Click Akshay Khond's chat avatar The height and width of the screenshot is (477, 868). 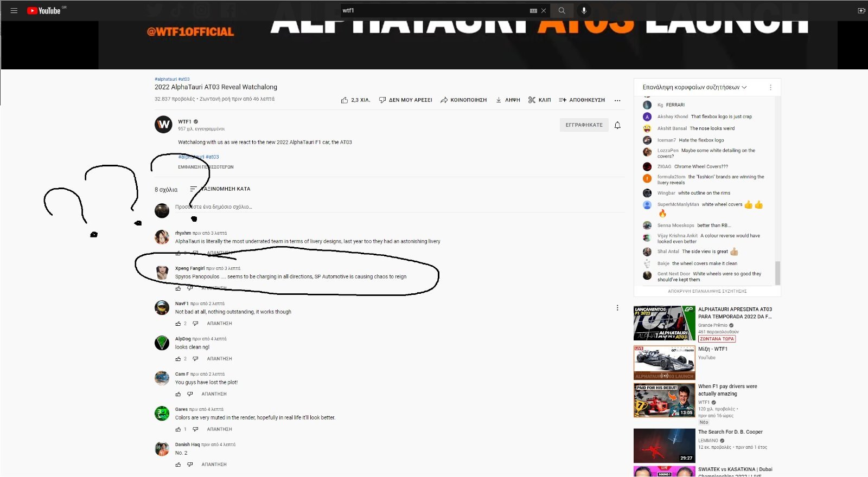pos(647,117)
